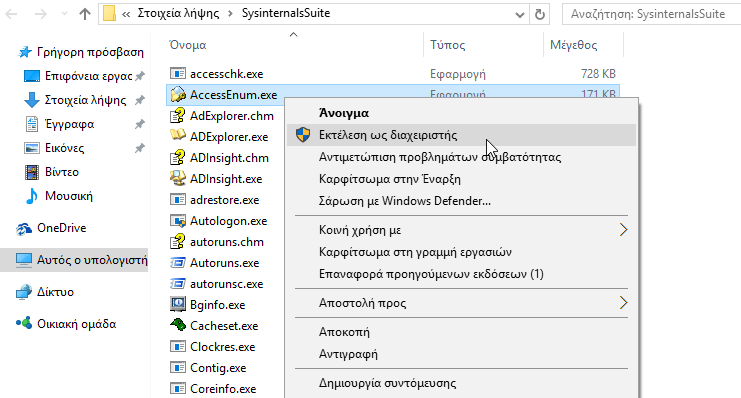The height and width of the screenshot is (398, 741).
Task: Click the AdExplorer.chm help file icon
Action: (x=178, y=116)
